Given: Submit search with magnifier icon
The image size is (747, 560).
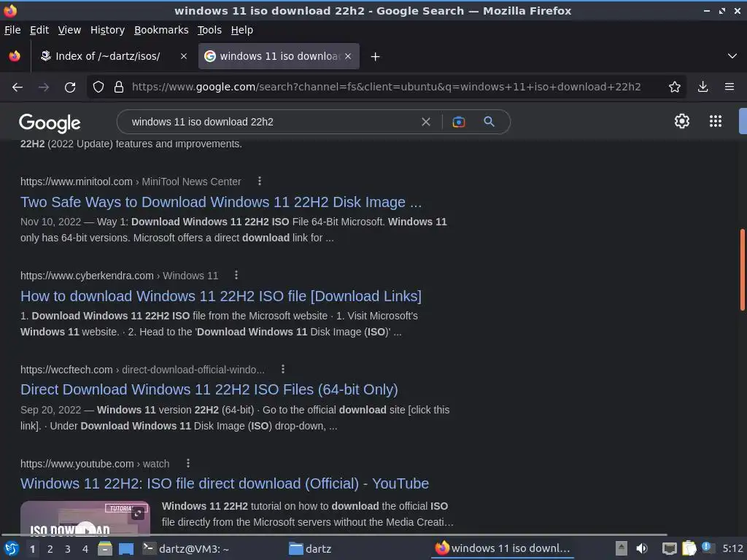Looking at the screenshot, I should [489, 122].
